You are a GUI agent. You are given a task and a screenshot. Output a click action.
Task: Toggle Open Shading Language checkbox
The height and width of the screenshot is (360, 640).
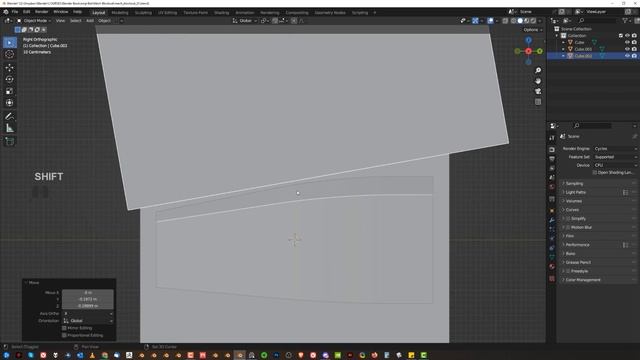point(595,173)
